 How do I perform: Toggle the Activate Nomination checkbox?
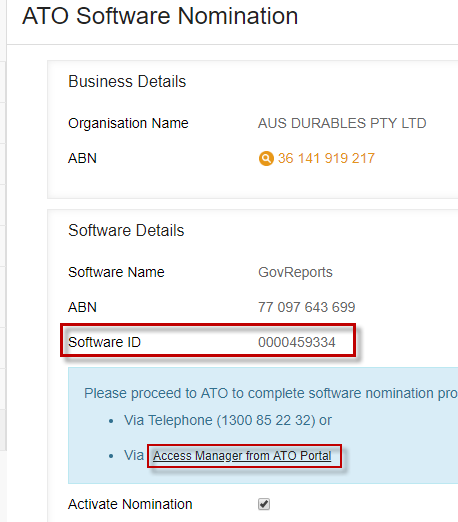click(x=264, y=504)
